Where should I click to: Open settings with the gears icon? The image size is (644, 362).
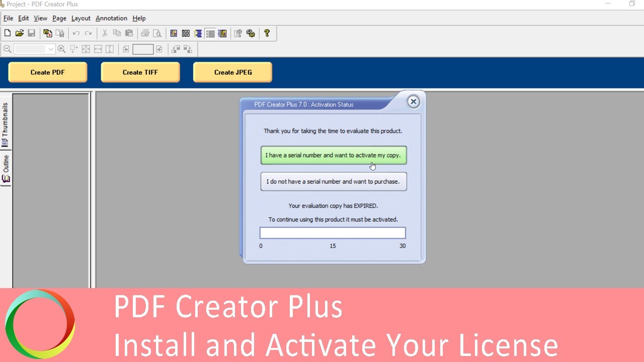click(x=251, y=33)
